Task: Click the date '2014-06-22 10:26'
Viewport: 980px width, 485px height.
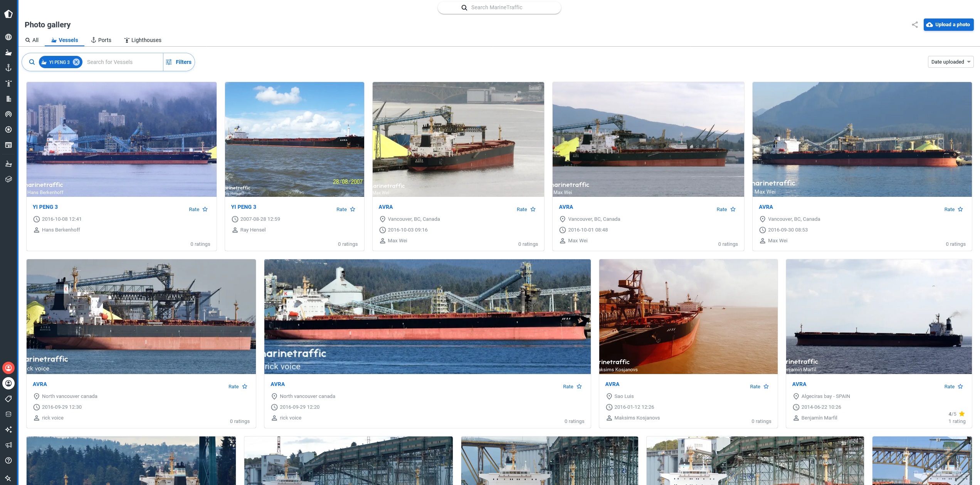Action: point(821,407)
